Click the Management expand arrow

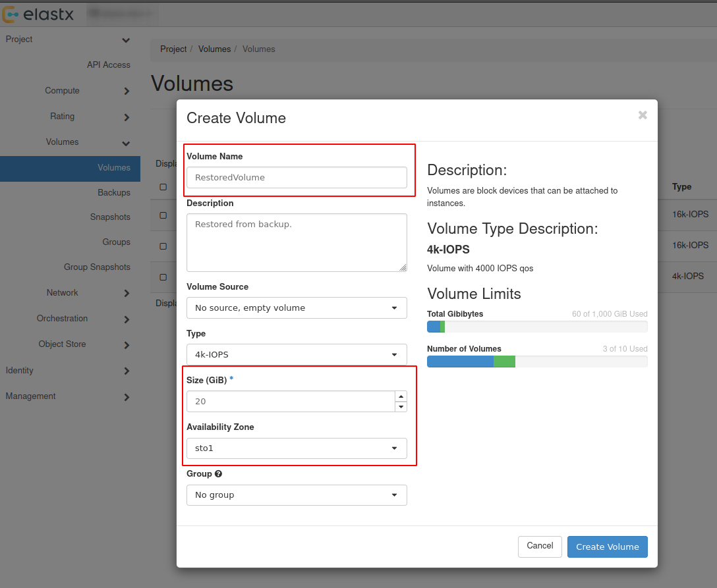click(127, 396)
